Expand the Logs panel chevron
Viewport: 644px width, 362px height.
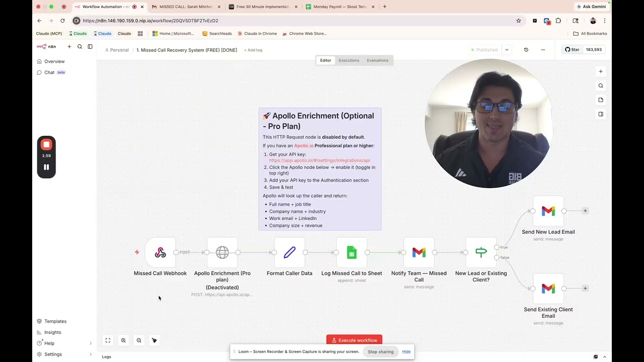[x=605, y=357]
